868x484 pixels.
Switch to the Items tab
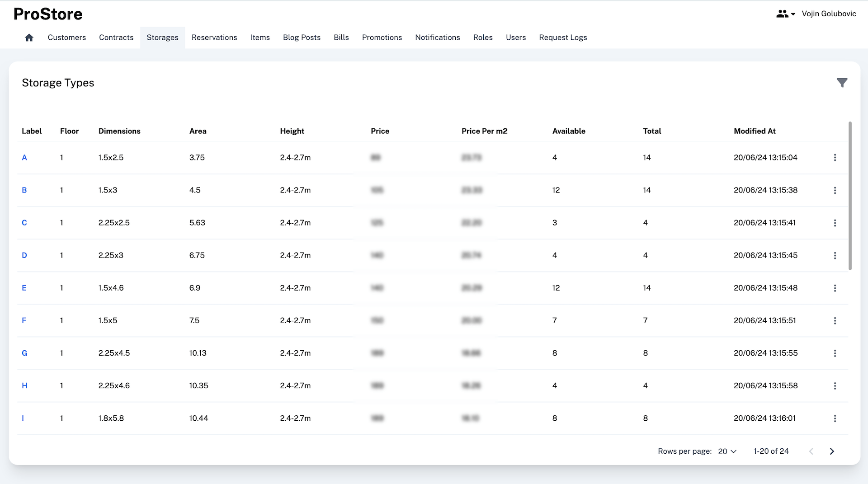pyautogui.click(x=260, y=38)
